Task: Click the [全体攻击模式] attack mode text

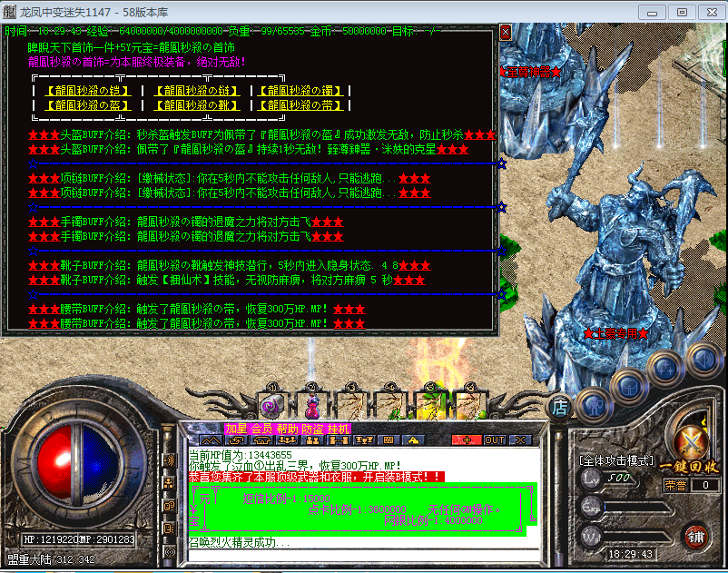Action: click(615, 460)
